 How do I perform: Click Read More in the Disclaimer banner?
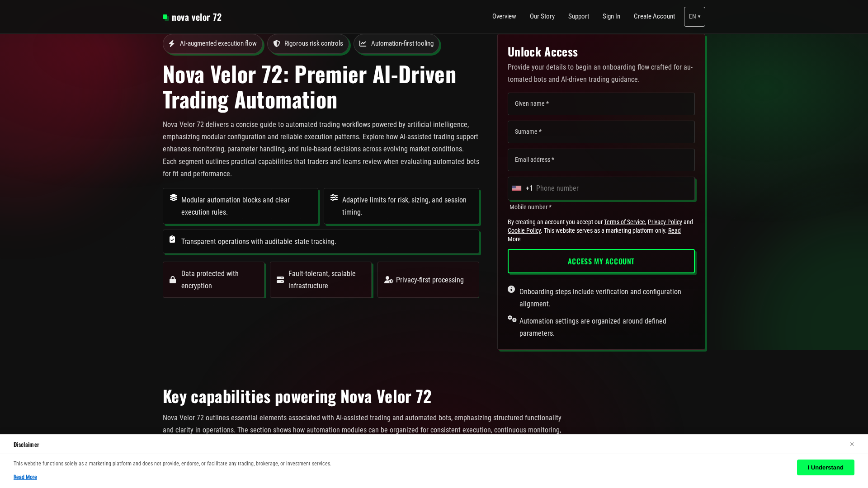(25, 477)
